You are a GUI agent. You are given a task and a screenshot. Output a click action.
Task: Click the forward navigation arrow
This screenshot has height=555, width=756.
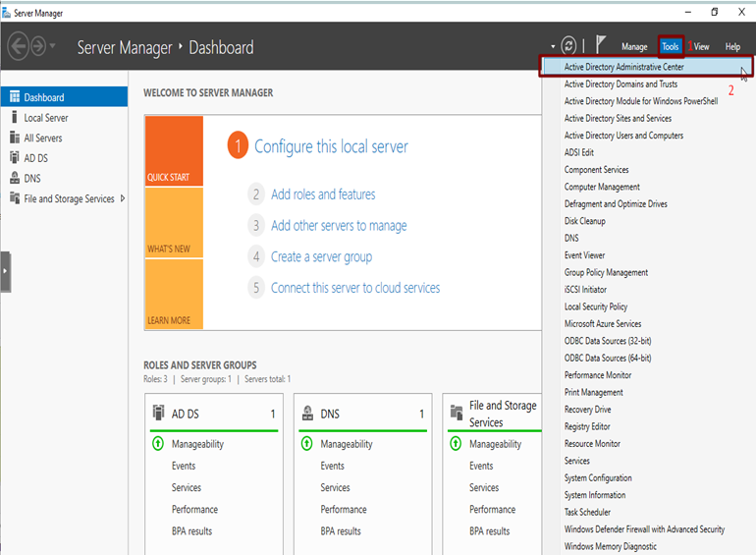[x=38, y=47]
